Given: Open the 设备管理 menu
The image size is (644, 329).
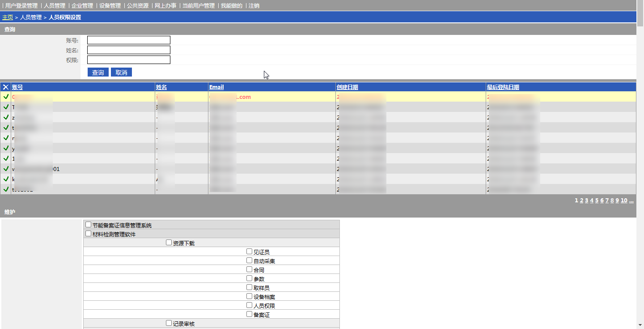Looking at the screenshot, I should [110, 6].
